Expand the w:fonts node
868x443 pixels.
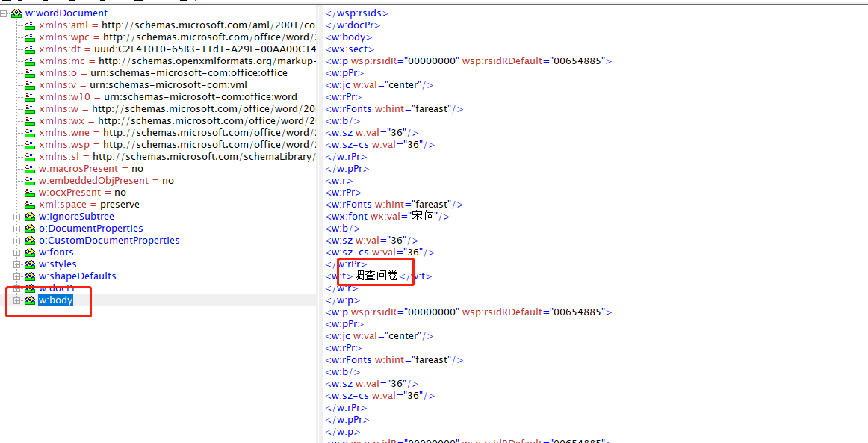click(x=16, y=253)
